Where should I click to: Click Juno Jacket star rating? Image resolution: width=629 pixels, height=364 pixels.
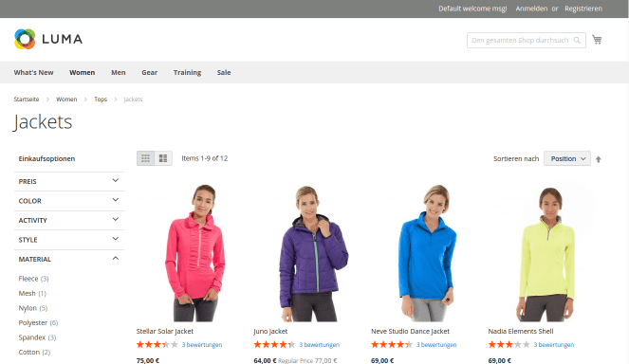(274, 344)
